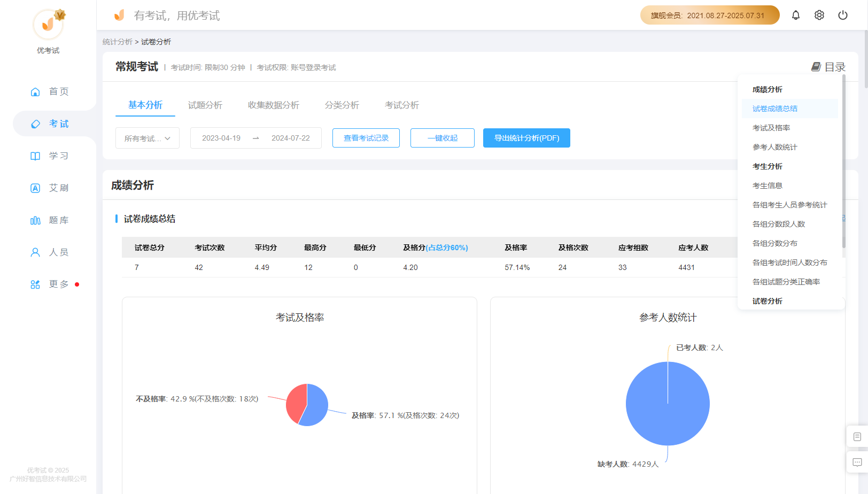Select 各组试题分类正确率 in the directory
The height and width of the screenshot is (494, 868).
coord(790,282)
